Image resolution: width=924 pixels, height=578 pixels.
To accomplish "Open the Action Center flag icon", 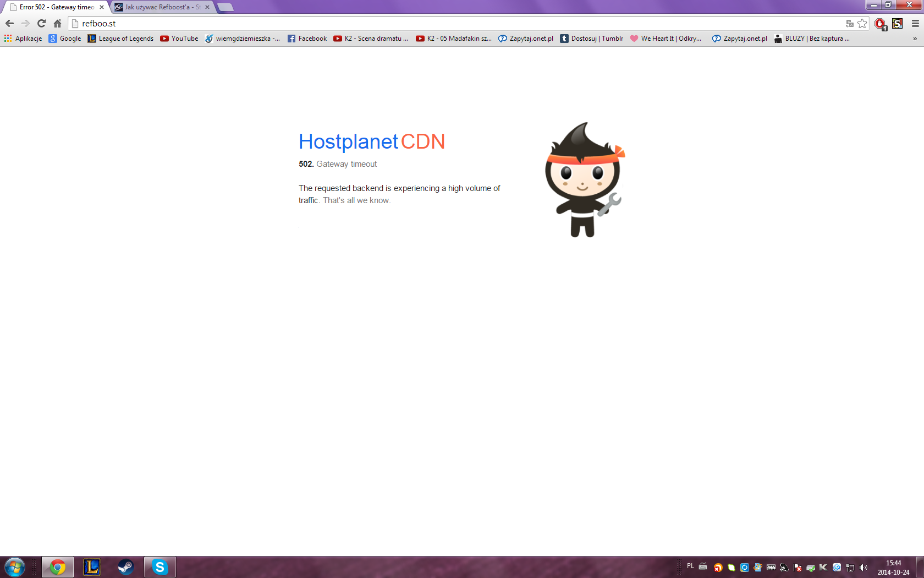I will [798, 568].
